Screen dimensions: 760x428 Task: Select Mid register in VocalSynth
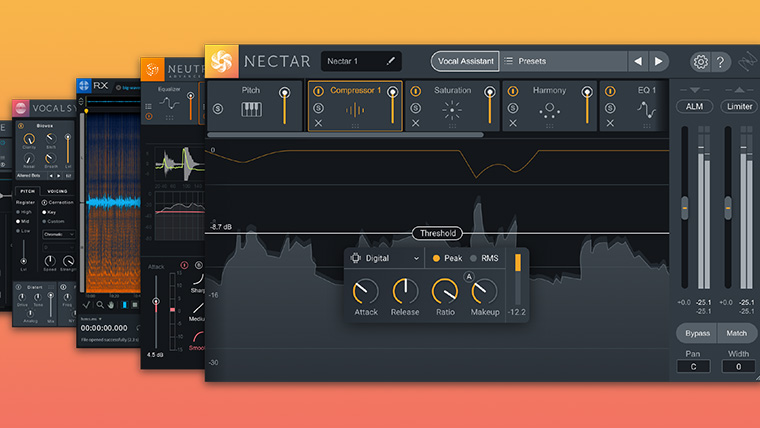click(x=23, y=222)
